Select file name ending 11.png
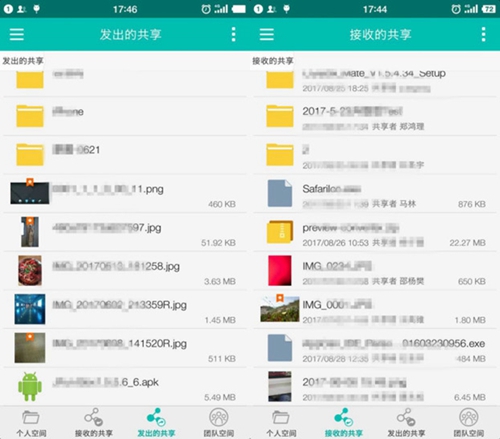500x439 pixels. [x=108, y=189]
